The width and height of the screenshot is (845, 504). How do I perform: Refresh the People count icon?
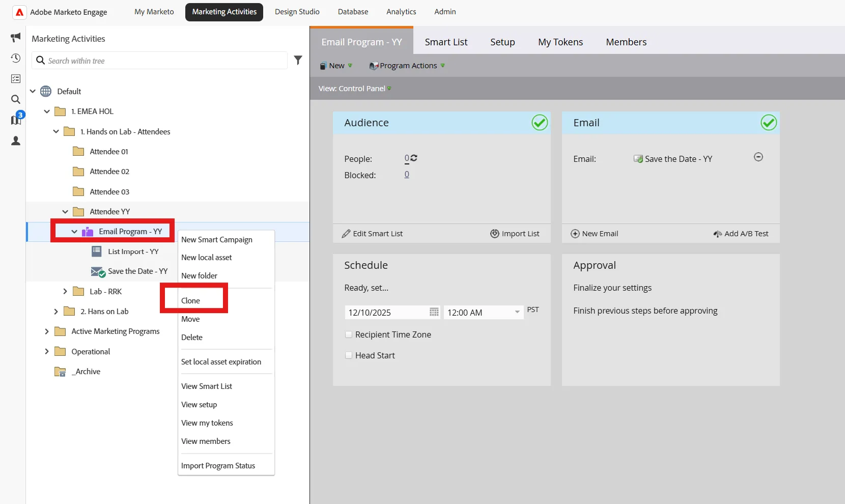point(414,158)
